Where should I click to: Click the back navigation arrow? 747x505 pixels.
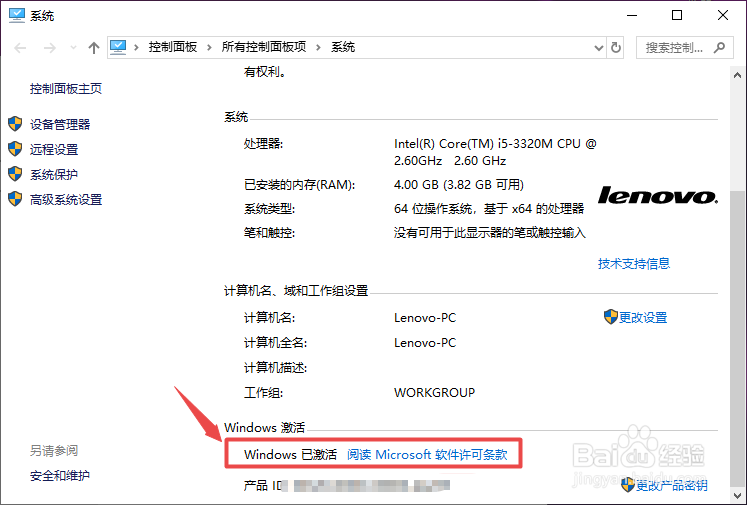pos(20,48)
